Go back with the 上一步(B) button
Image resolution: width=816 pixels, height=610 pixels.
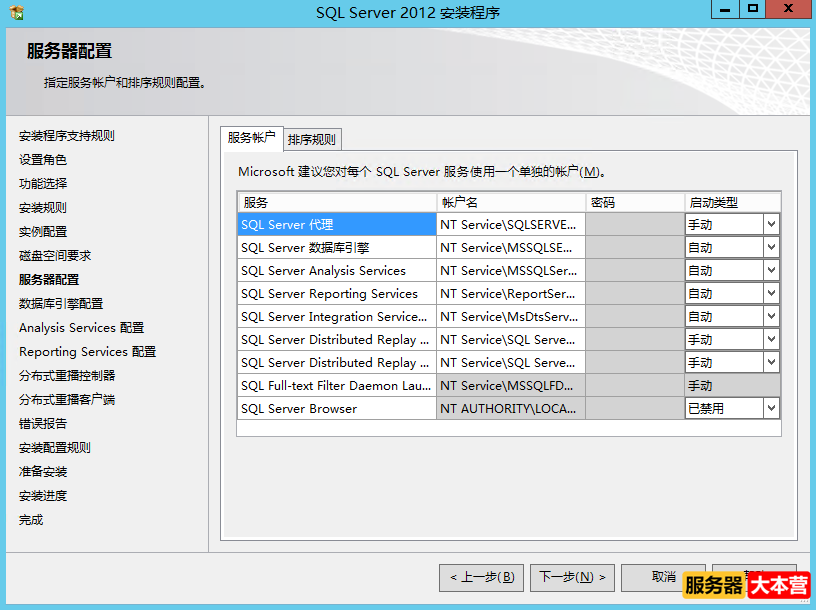click(x=481, y=577)
